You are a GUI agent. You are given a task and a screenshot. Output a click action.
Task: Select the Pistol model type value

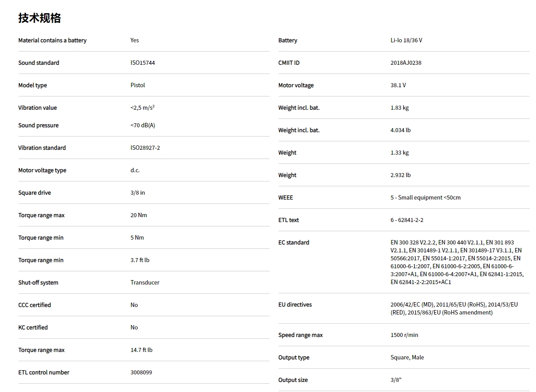coord(138,85)
